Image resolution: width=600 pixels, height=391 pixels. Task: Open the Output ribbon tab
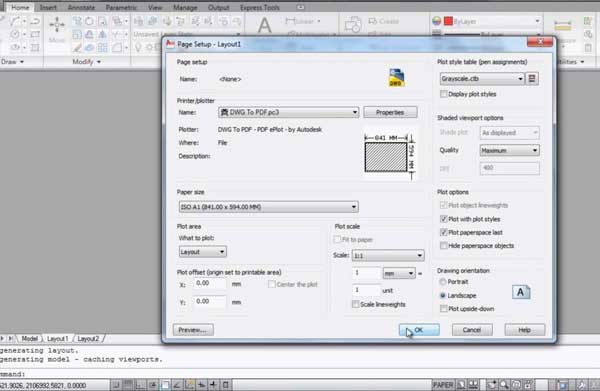(218, 7)
